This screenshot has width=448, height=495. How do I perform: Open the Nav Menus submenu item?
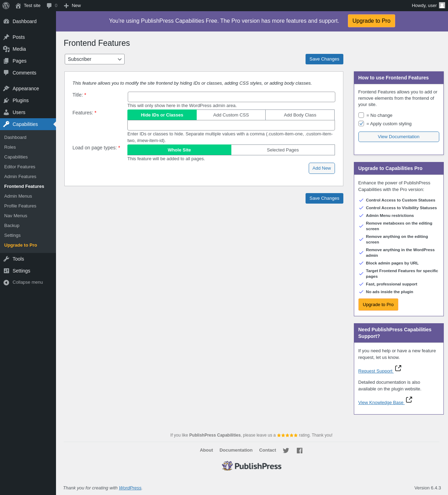pos(16,216)
